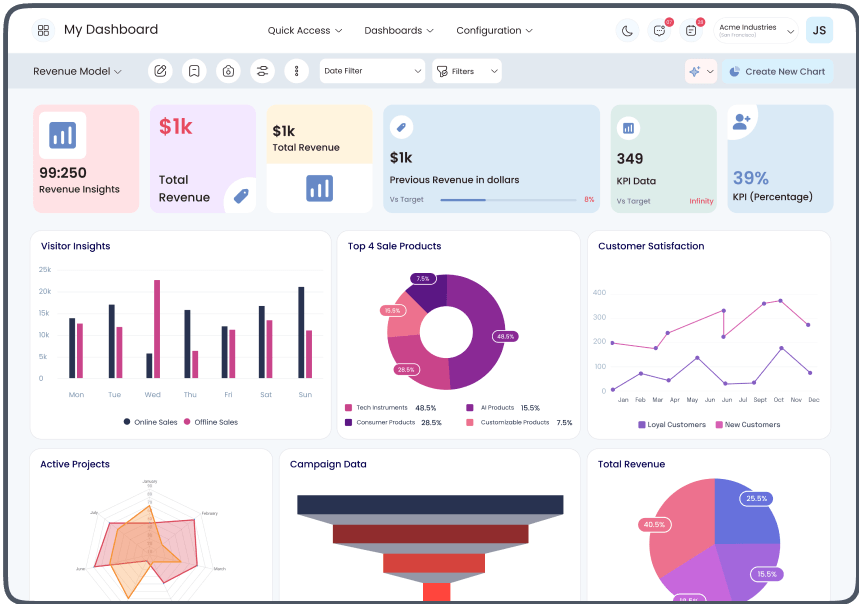Expand the Revenue Model dropdown
Viewport: 859px width, 604px height.
pyautogui.click(x=77, y=71)
